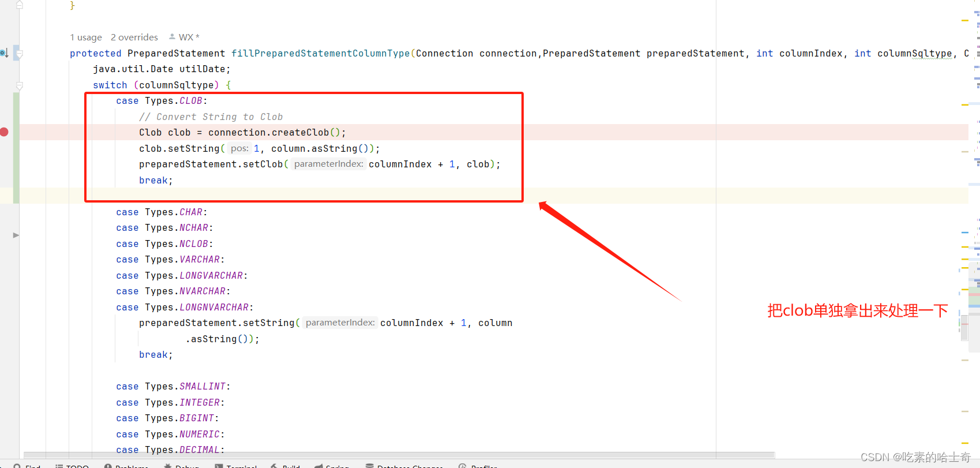This screenshot has width=980, height=468.
Task: Click 'preparedStatement.setString' method call
Action: pyautogui.click(x=217, y=323)
